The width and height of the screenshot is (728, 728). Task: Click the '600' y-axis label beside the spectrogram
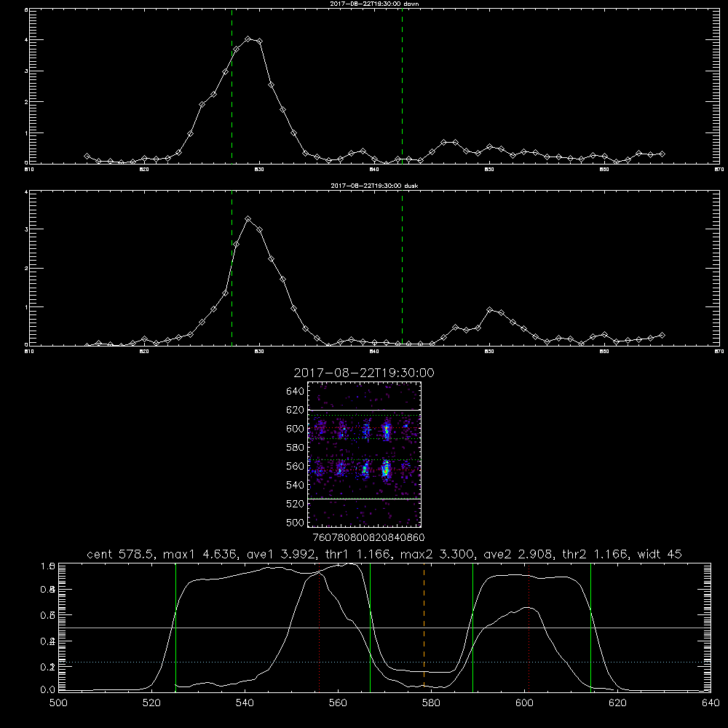click(296, 429)
